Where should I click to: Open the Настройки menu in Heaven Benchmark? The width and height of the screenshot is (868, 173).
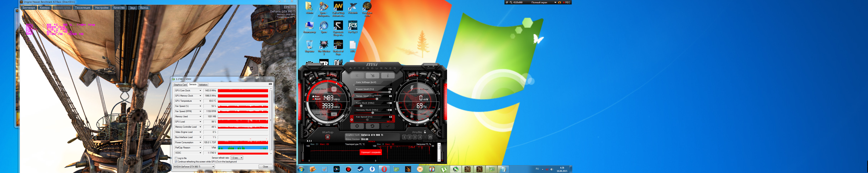102,8
